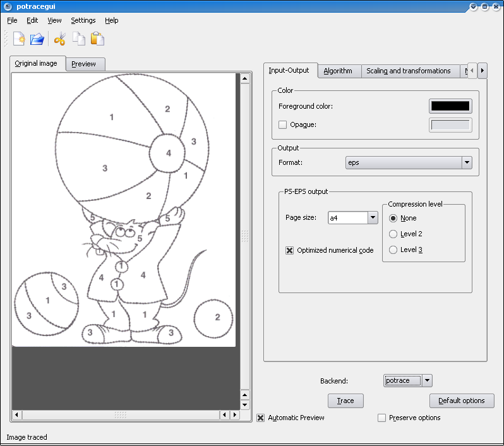Click the 'Page size:' label
Viewport: 504px width, 446px height.
pyautogui.click(x=301, y=218)
